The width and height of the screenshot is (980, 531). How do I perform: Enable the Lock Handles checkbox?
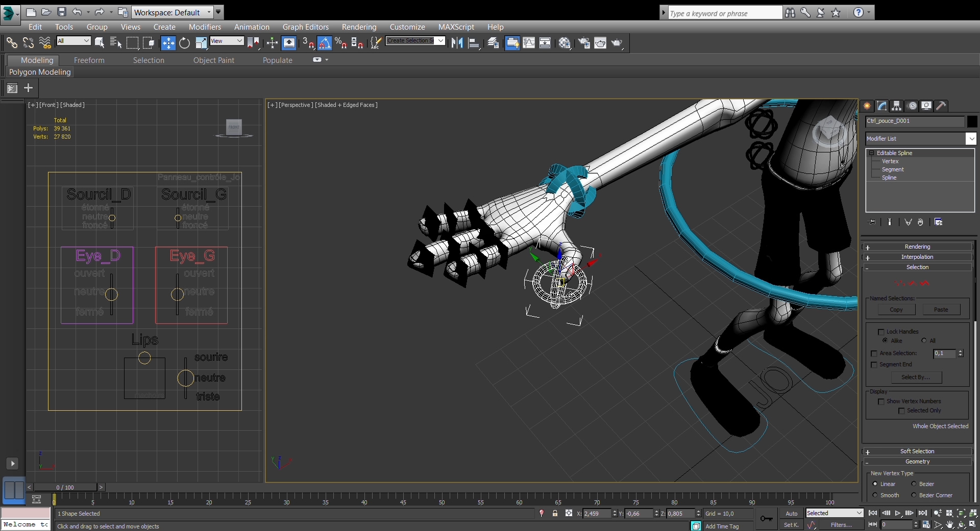881,332
